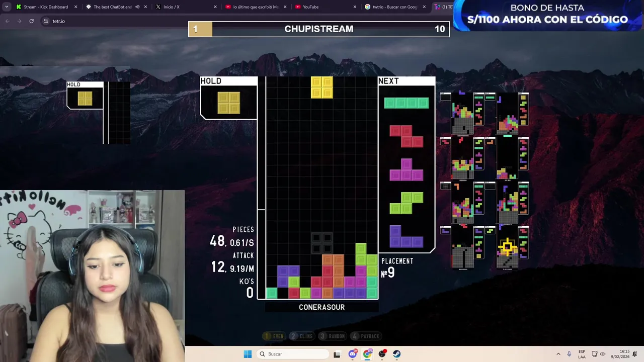
Task: Open Steam from the taskbar
Action: coord(397,354)
